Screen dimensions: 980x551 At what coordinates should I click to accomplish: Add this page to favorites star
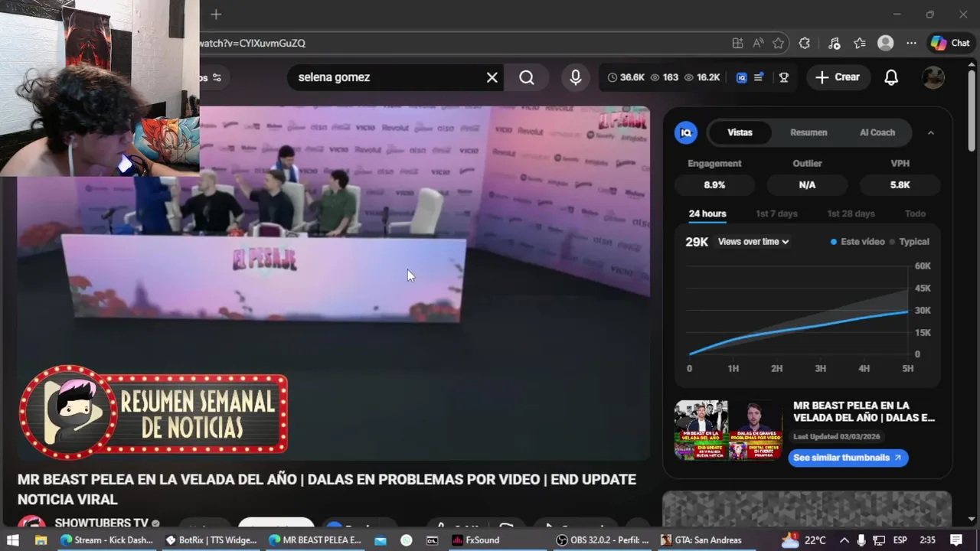coord(779,44)
